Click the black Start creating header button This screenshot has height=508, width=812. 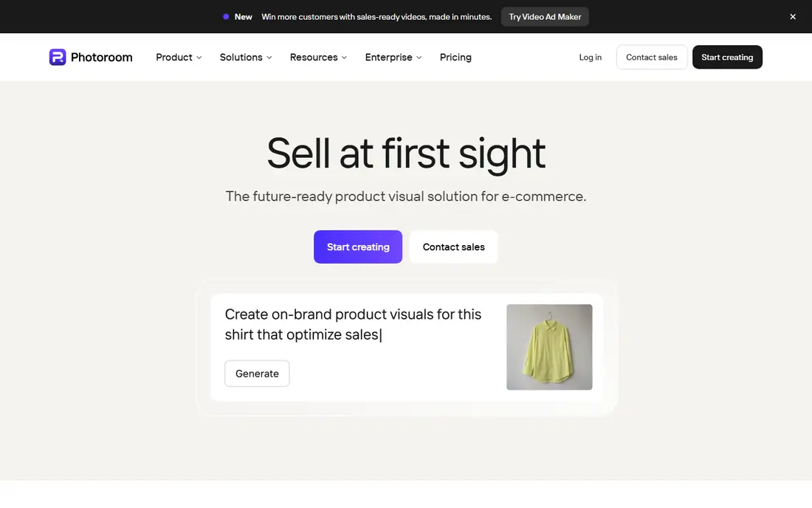727,57
